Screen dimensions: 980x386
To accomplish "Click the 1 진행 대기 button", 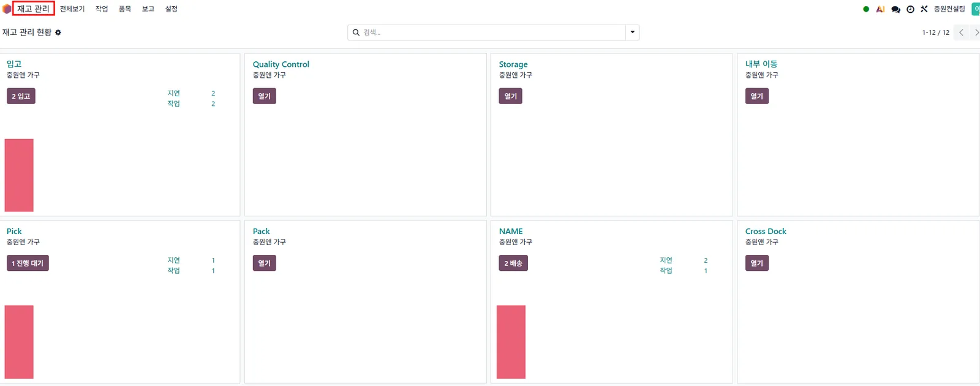I will pyautogui.click(x=28, y=263).
